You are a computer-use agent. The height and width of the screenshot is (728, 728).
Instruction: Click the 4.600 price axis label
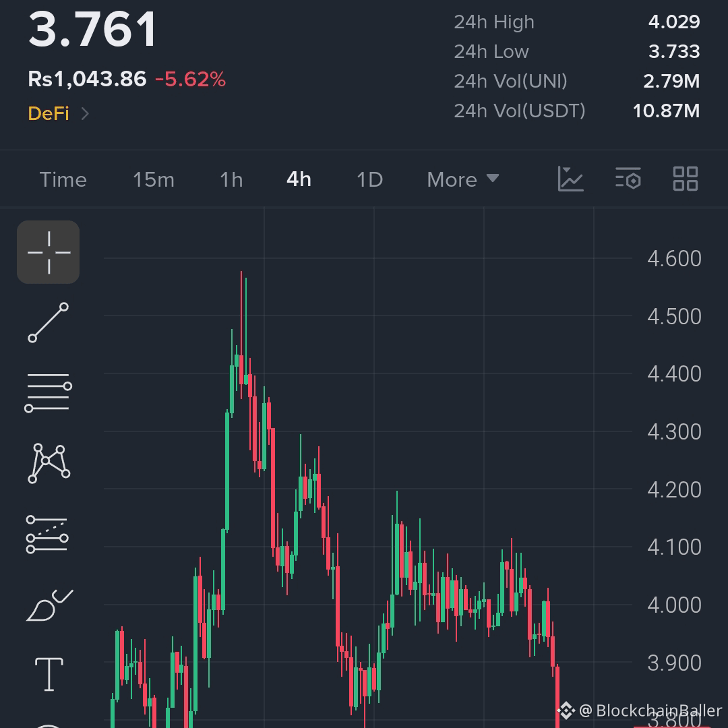[x=674, y=259]
